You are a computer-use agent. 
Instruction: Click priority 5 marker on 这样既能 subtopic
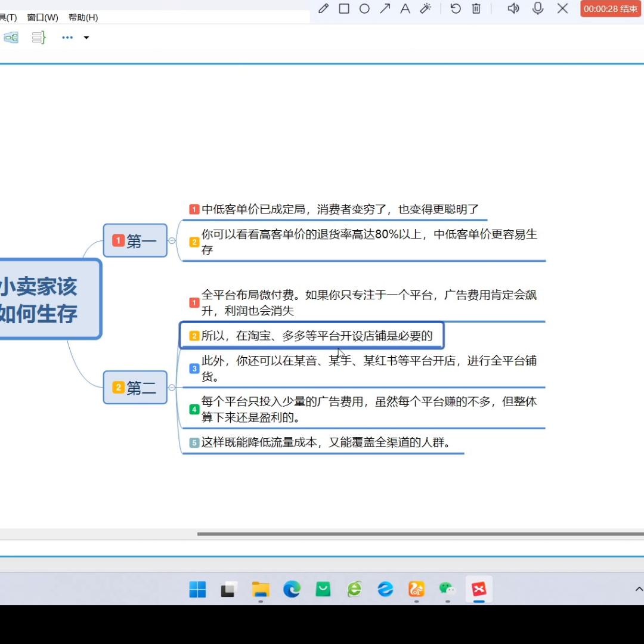click(x=194, y=442)
